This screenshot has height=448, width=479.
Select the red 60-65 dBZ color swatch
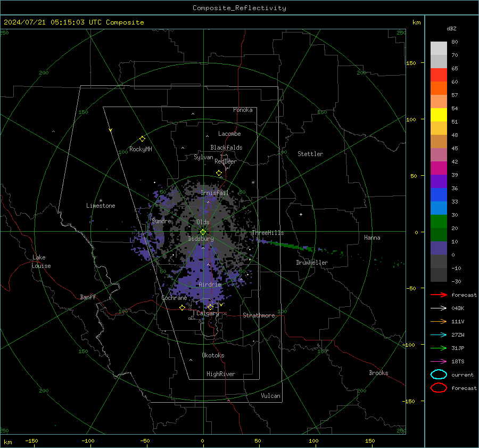pos(439,75)
